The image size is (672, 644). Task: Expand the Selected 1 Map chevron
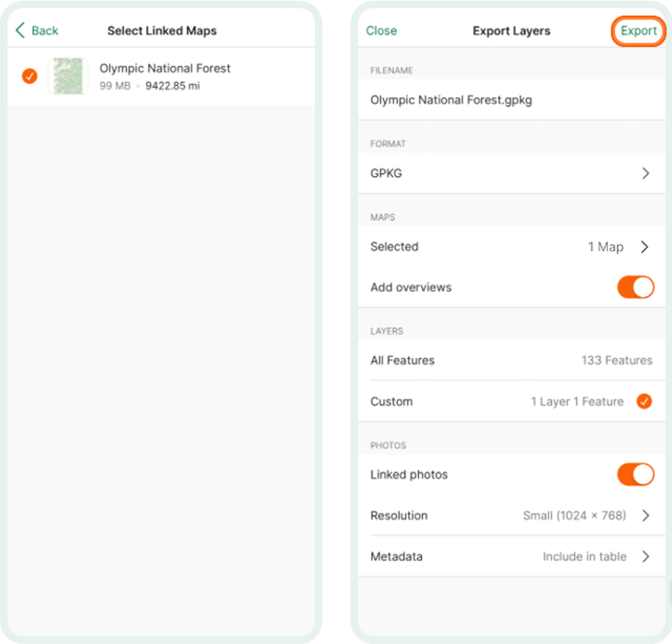point(644,247)
